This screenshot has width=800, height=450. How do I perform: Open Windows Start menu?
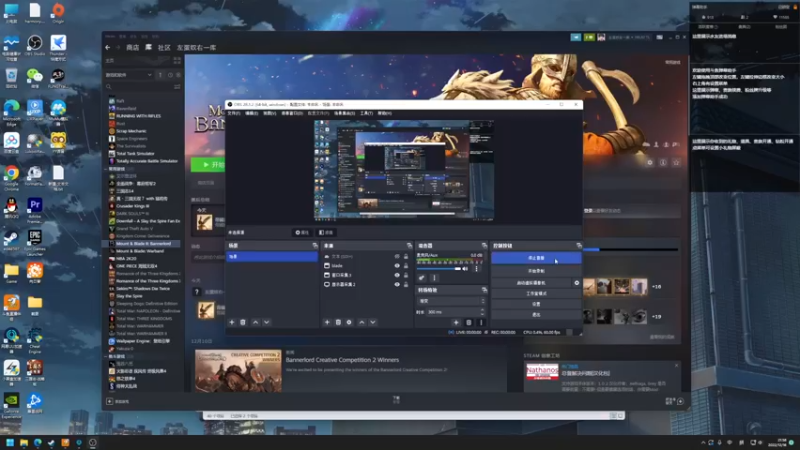(x=10, y=442)
